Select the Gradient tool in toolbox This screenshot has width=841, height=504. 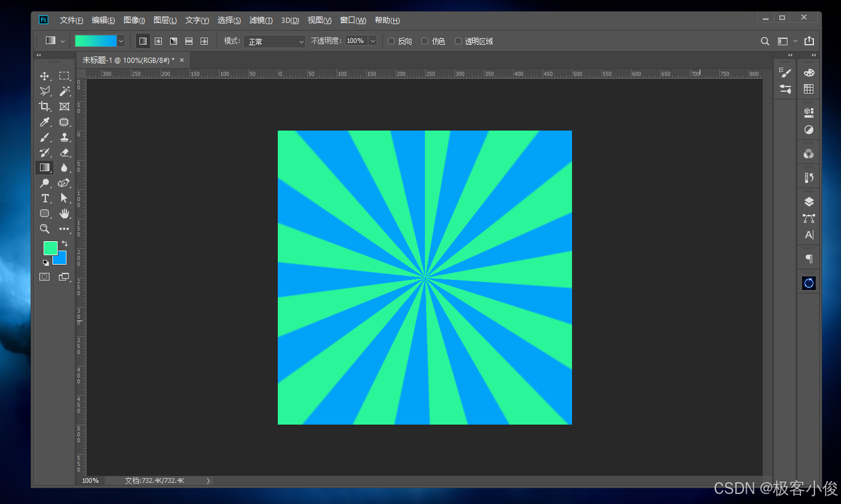click(x=45, y=168)
